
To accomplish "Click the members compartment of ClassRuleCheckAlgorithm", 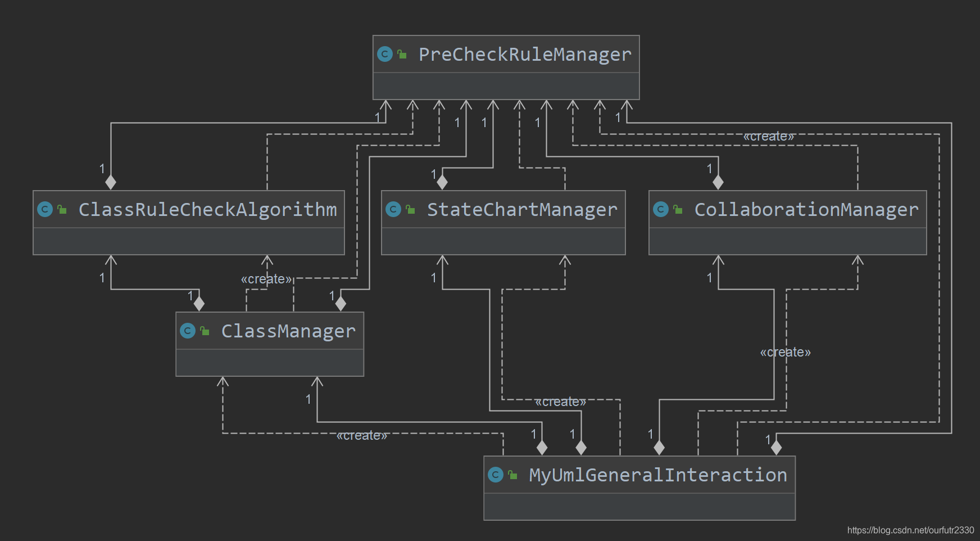I will (189, 241).
